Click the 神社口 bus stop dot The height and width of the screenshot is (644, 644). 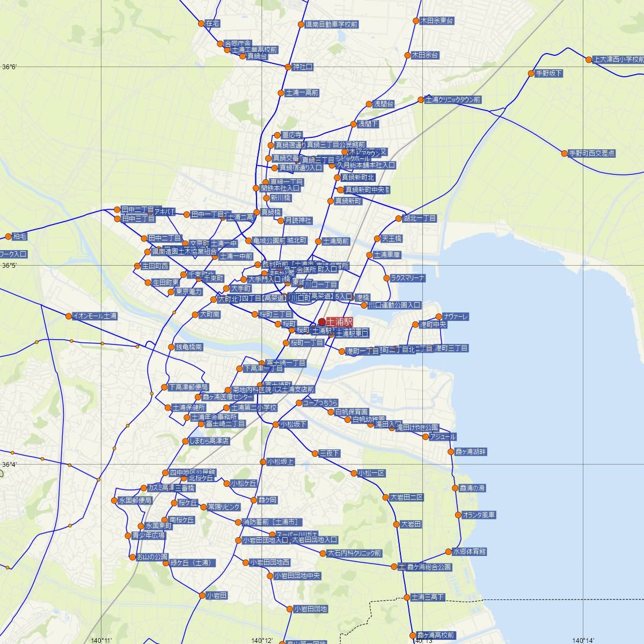point(288,67)
